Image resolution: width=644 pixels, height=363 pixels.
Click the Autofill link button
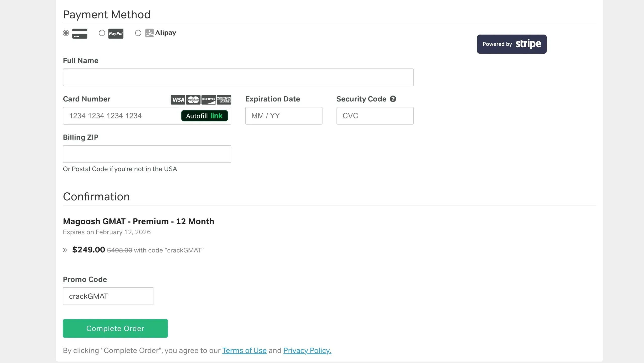click(205, 116)
